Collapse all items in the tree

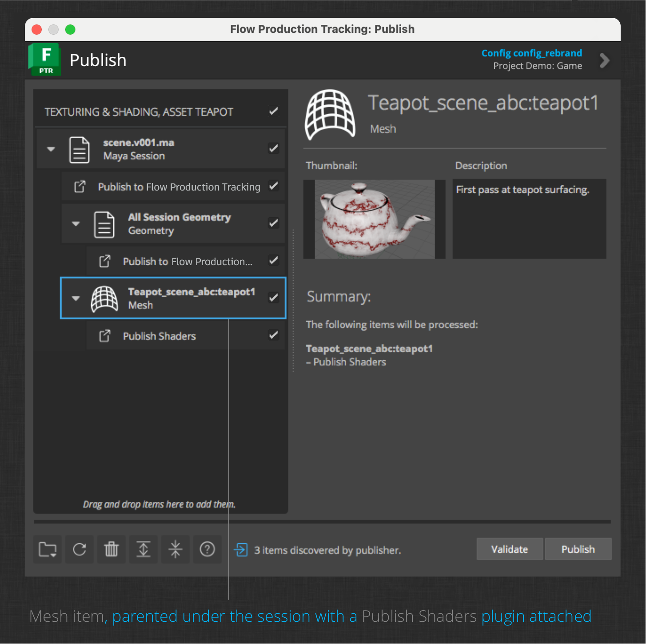[175, 549]
